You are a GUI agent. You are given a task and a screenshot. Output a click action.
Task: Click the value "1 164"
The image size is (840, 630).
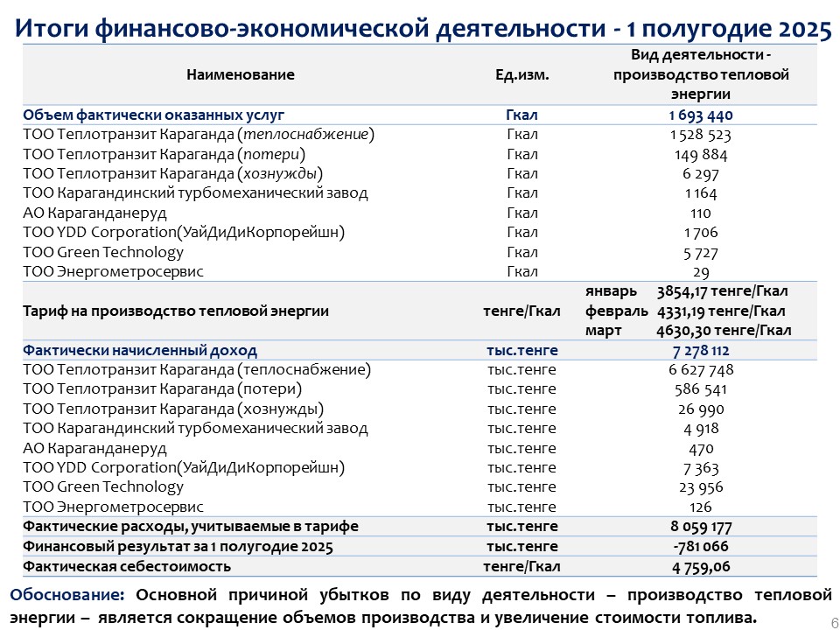pyautogui.click(x=701, y=193)
